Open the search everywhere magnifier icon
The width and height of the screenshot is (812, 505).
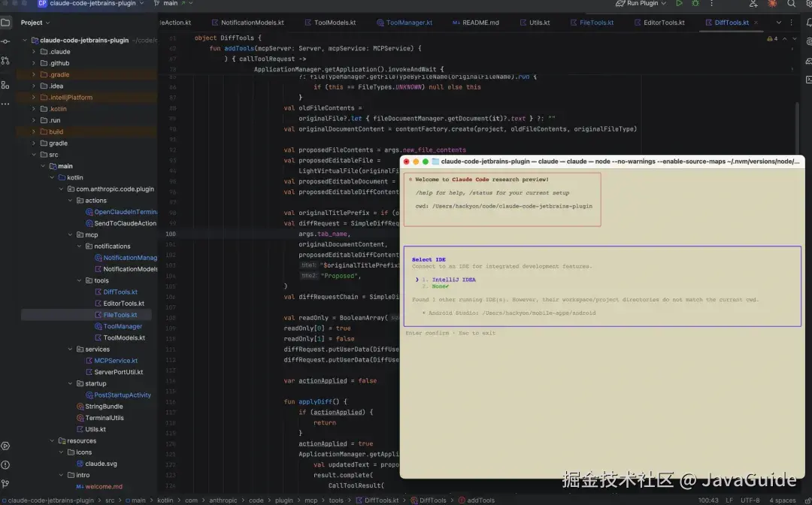click(x=791, y=4)
